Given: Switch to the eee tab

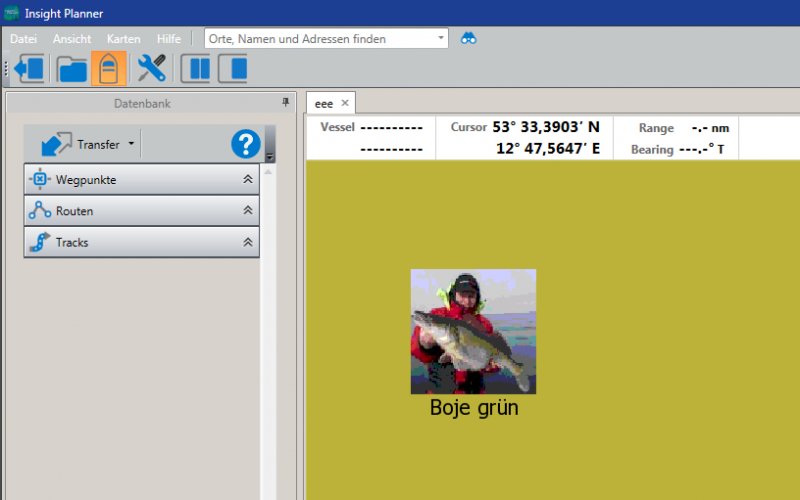Looking at the screenshot, I should [323, 103].
